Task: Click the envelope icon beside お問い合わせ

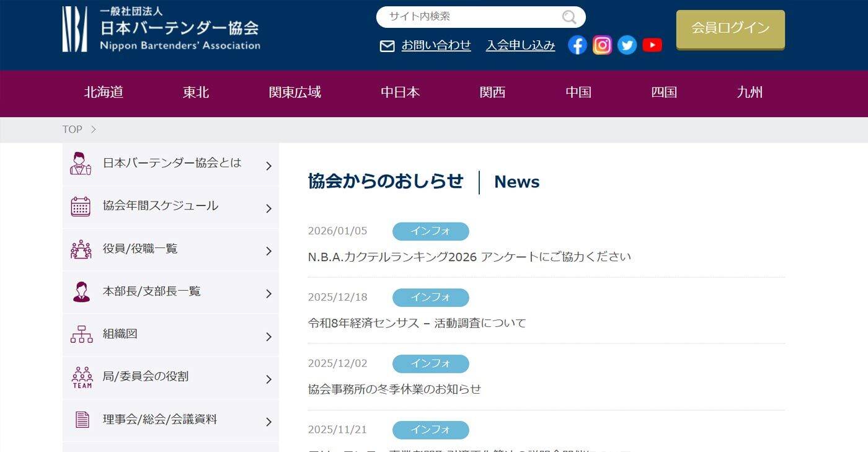Action: pos(387,46)
